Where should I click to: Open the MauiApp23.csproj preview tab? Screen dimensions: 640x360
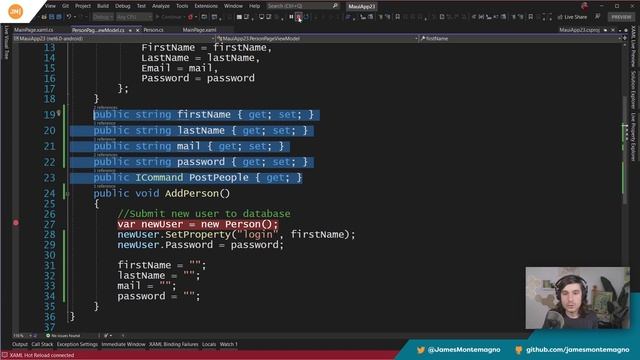pyautogui.click(x=579, y=30)
